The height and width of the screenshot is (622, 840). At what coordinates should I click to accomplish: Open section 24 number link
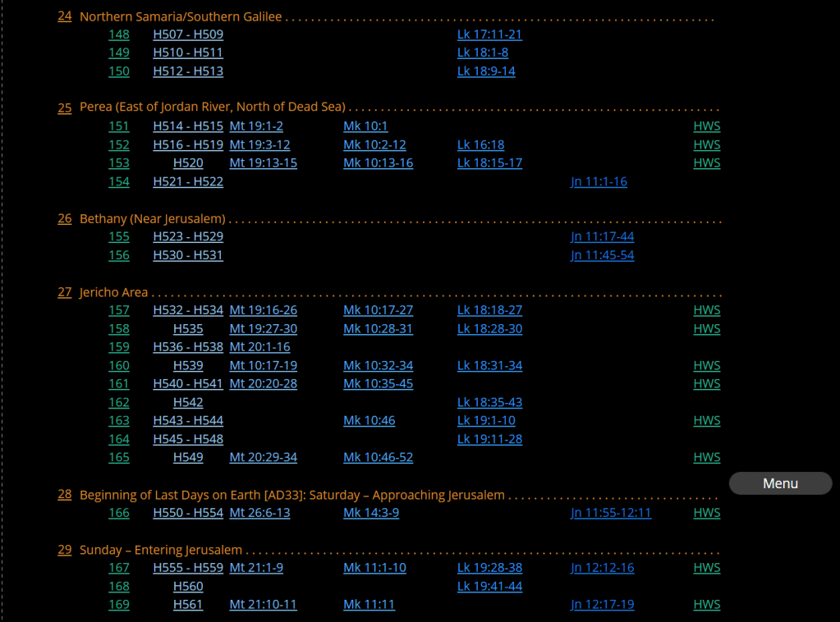point(64,16)
